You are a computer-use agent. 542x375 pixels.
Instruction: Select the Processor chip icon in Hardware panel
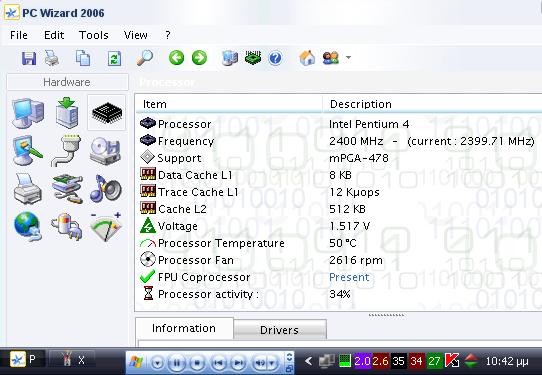coord(107,112)
